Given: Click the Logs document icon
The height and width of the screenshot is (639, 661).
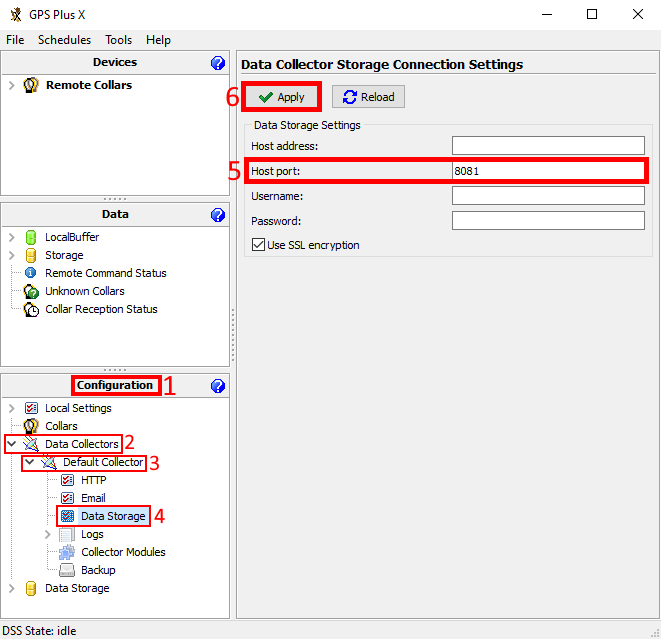Looking at the screenshot, I should point(67,534).
